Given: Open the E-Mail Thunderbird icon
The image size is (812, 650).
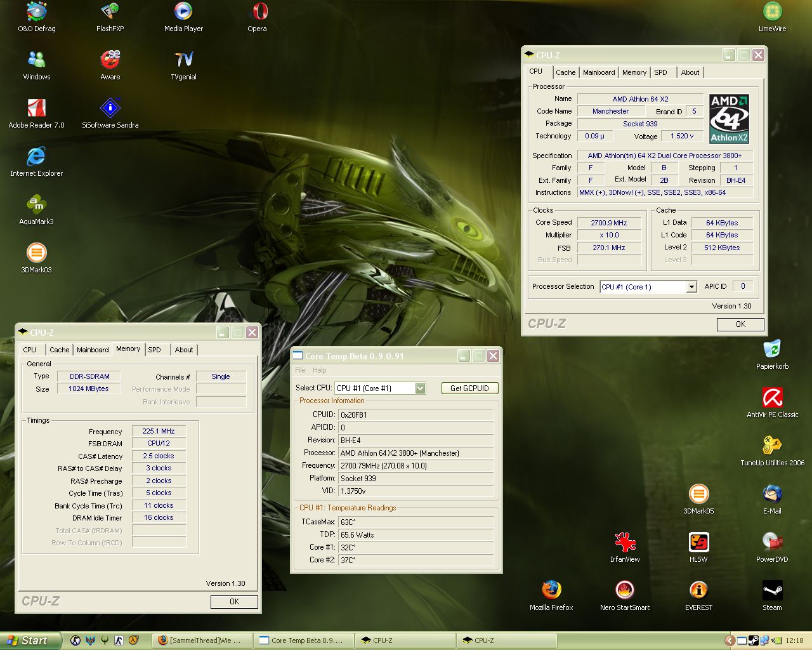Looking at the screenshot, I should [772, 500].
